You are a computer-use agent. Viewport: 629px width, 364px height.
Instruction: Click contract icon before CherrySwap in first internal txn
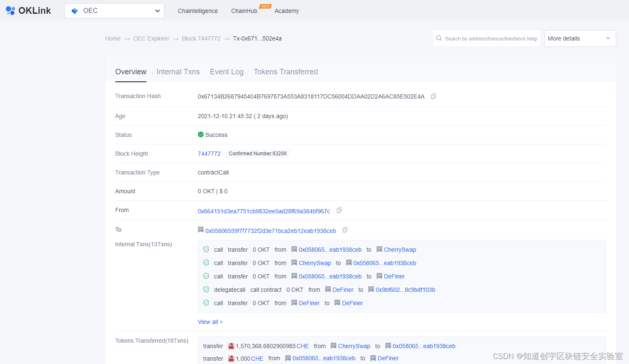coord(379,249)
